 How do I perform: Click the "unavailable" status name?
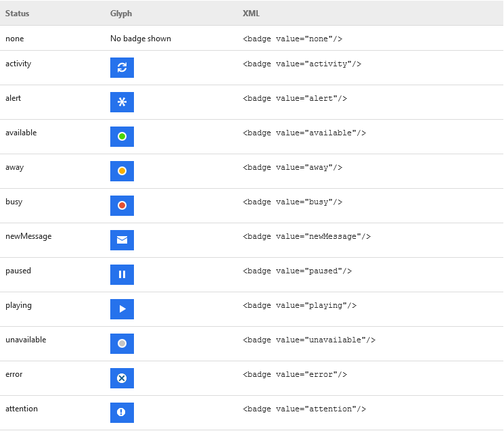pyautogui.click(x=26, y=340)
